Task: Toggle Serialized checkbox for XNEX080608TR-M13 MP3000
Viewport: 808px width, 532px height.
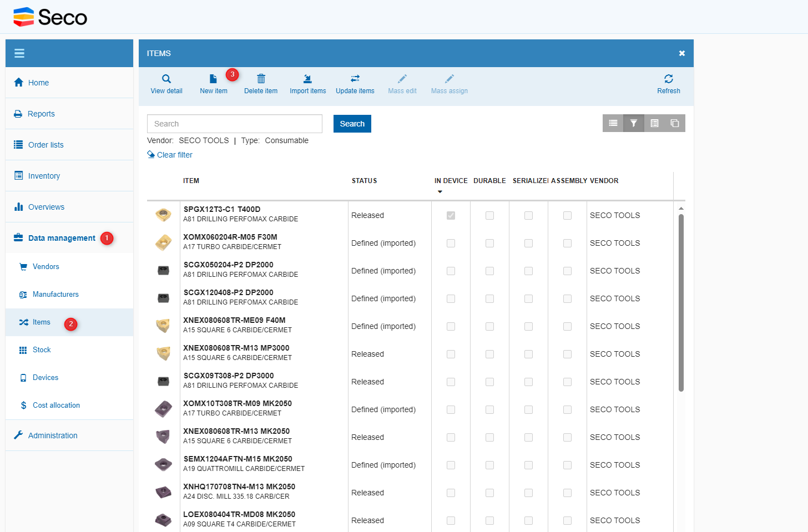Action: [x=528, y=354]
